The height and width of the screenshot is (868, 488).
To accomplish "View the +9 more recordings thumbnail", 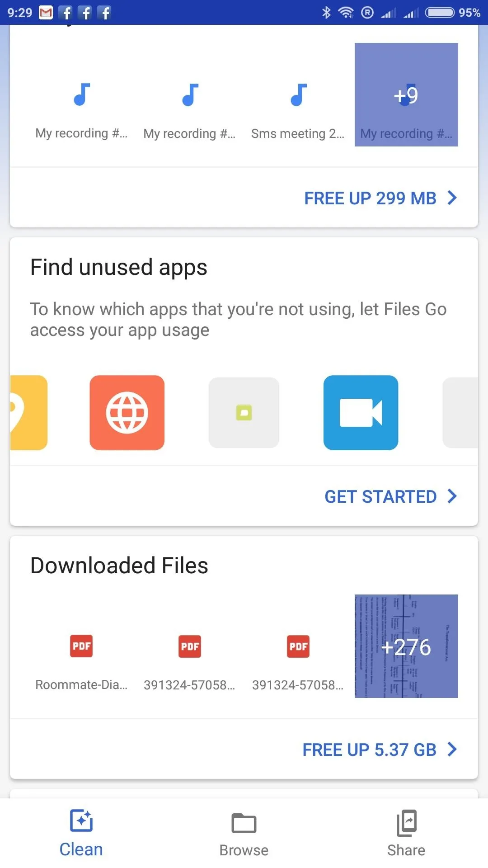I will click(406, 95).
